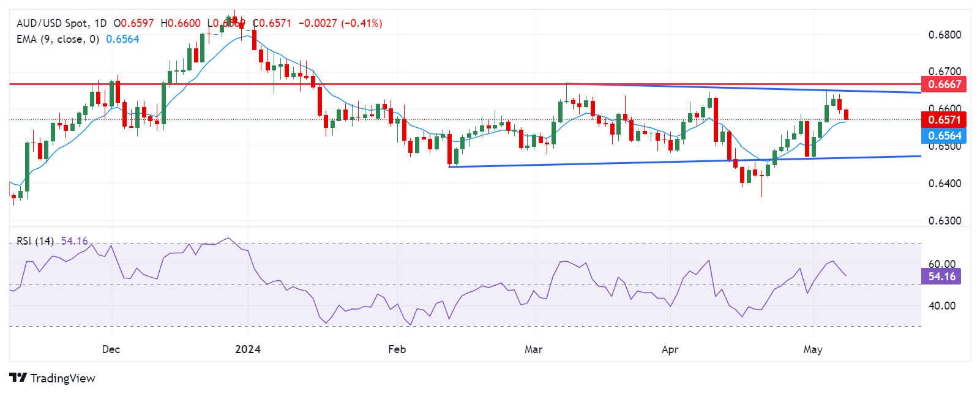980x394 pixels.
Task: Select the Apr date marker
Action: [670, 349]
